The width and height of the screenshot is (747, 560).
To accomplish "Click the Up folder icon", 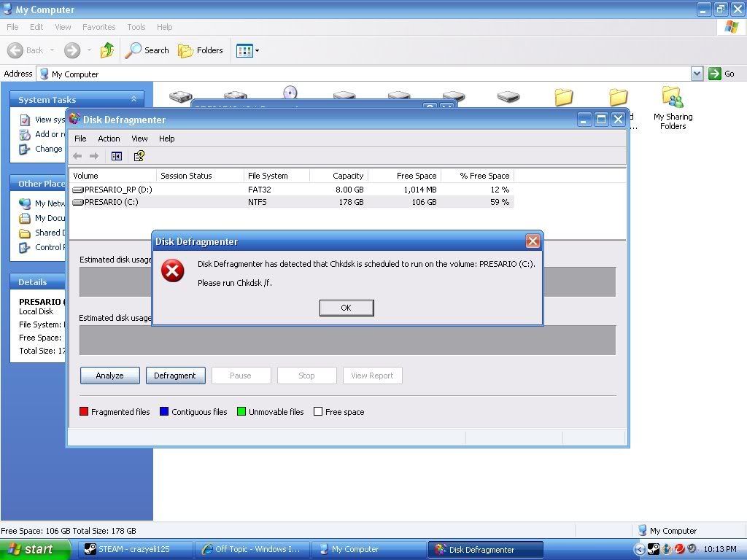I will click(107, 50).
